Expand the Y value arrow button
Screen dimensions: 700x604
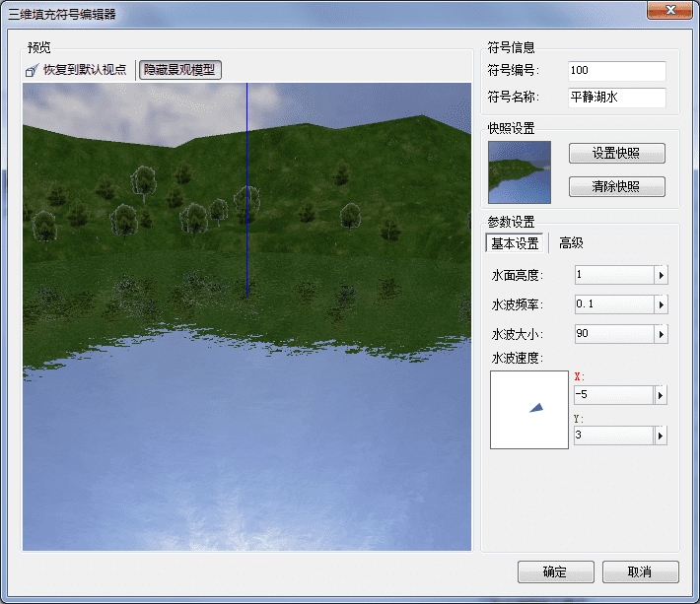(661, 436)
